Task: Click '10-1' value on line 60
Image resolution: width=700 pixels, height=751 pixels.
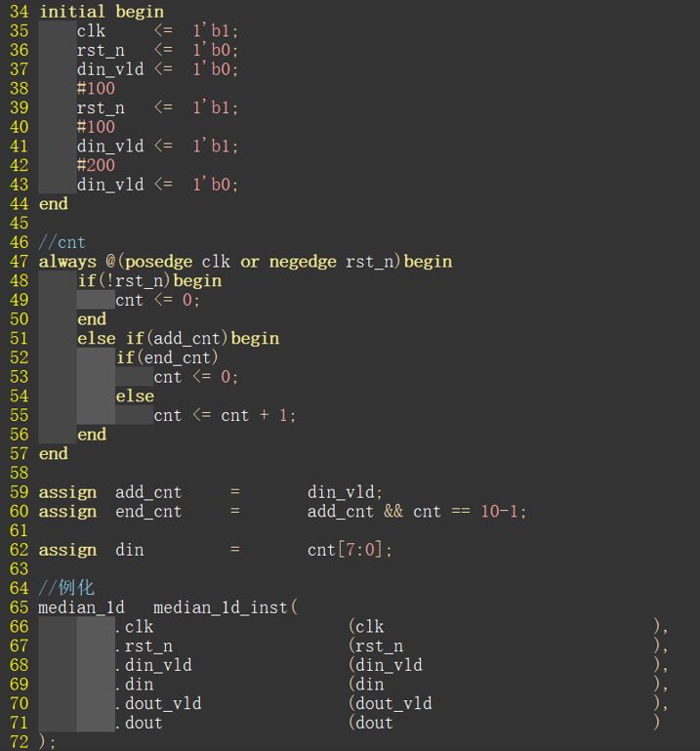Action: click(x=500, y=512)
